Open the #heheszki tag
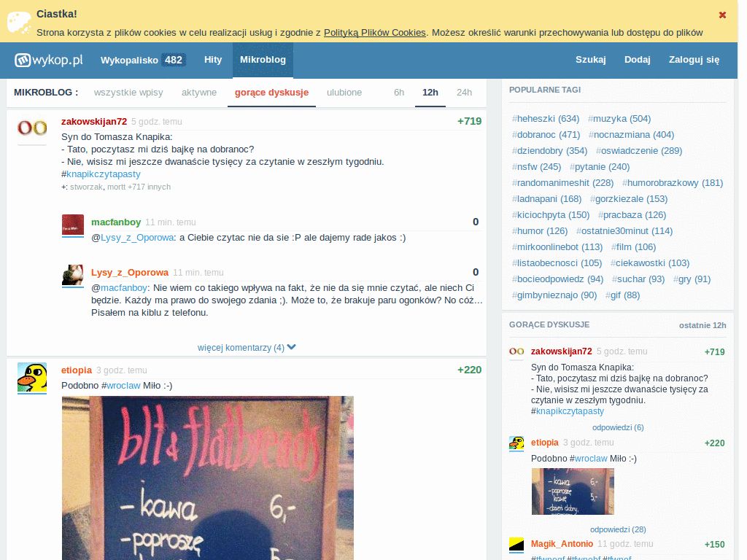This screenshot has height=560, width=747. [546, 119]
